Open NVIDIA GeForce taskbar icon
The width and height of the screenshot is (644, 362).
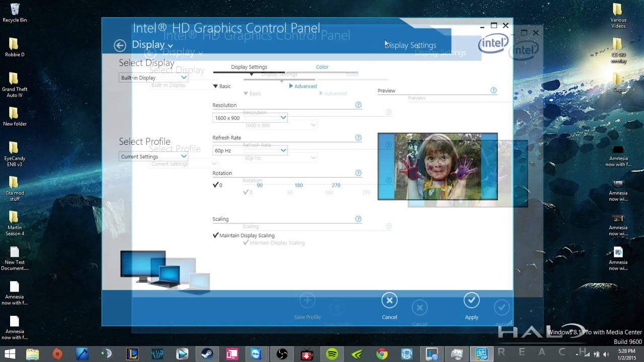357,354
